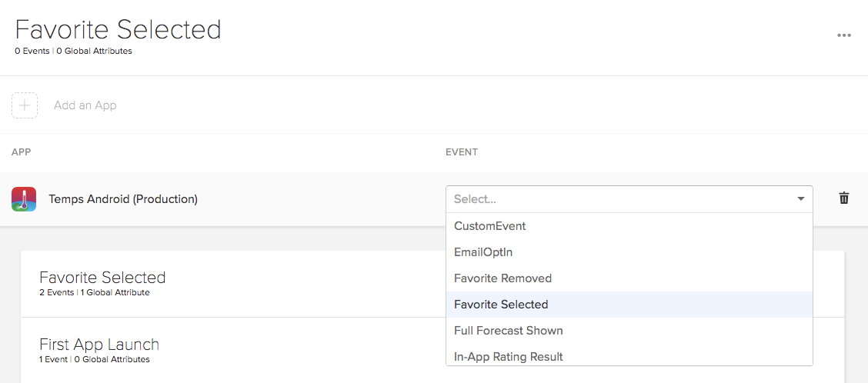Viewport: 868px width, 383px height.
Task: Click the Add an App label
Action: point(85,105)
